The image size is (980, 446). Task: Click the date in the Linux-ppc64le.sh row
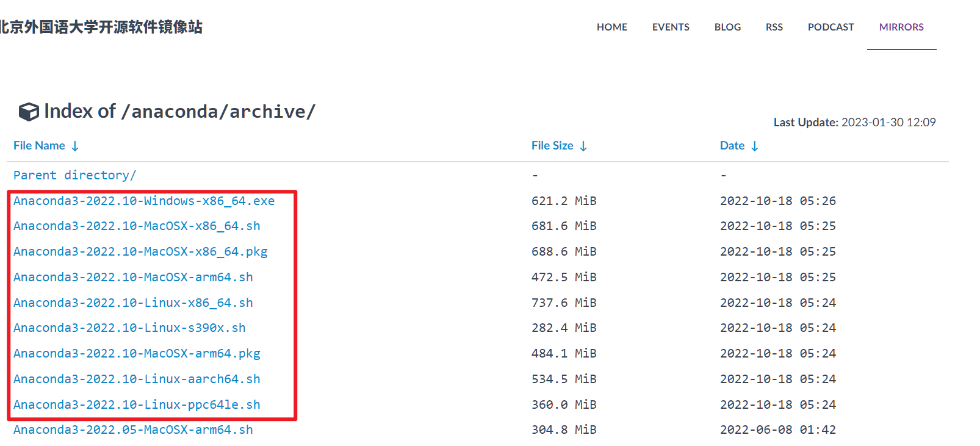tap(778, 405)
